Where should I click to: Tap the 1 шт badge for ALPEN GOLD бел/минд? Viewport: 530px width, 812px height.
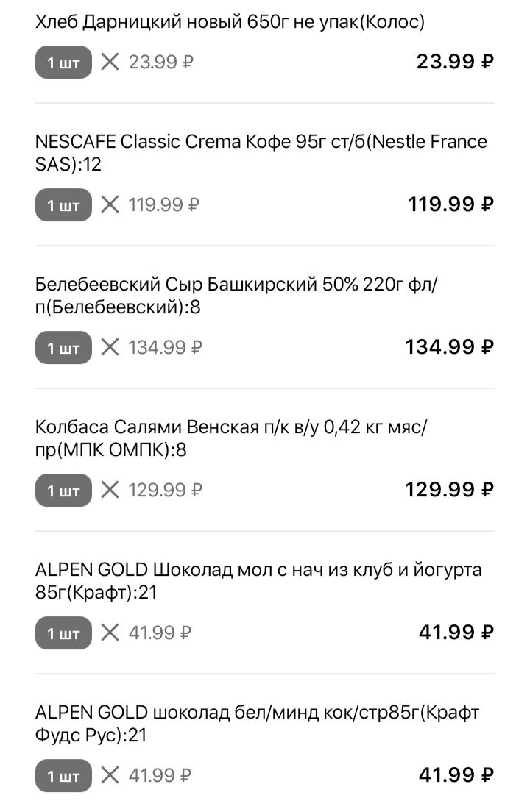pos(64,776)
